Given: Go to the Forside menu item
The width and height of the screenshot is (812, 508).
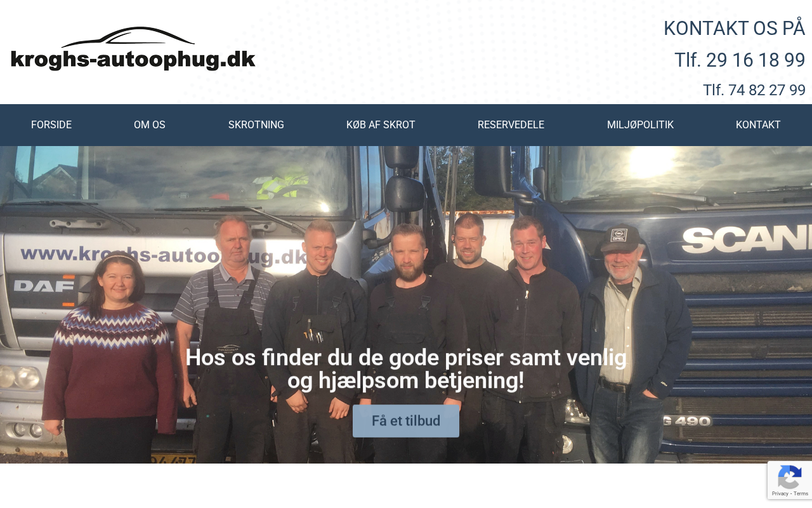Looking at the screenshot, I should tap(51, 125).
